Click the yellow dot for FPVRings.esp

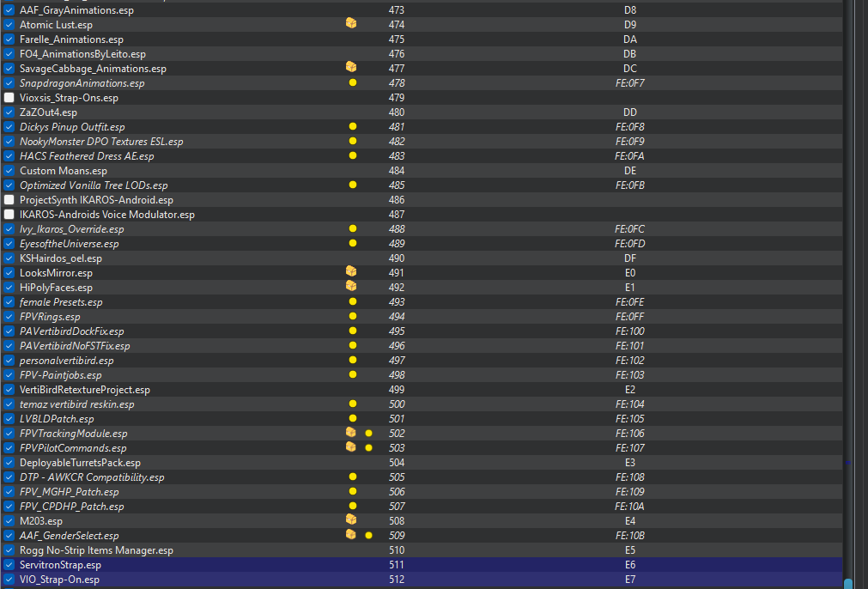pos(353,317)
